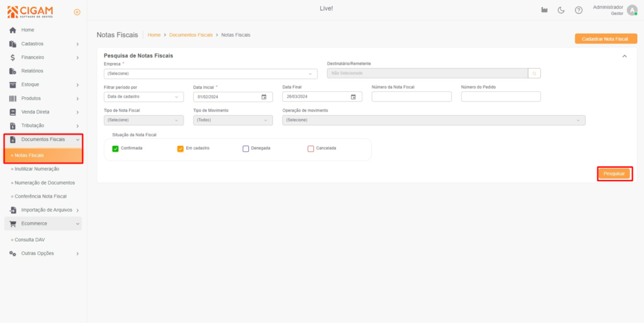Click the Ecommerce shopping cart icon
This screenshot has height=323, width=644.
click(x=13, y=224)
